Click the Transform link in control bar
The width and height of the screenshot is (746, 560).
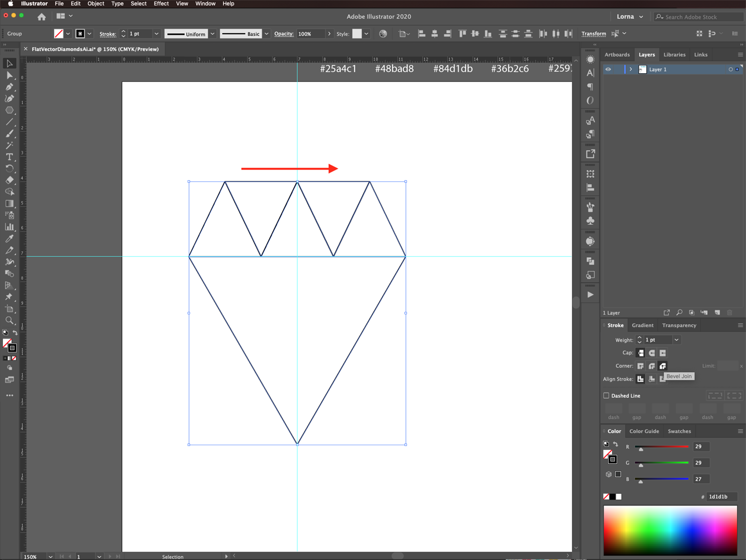(594, 34)
